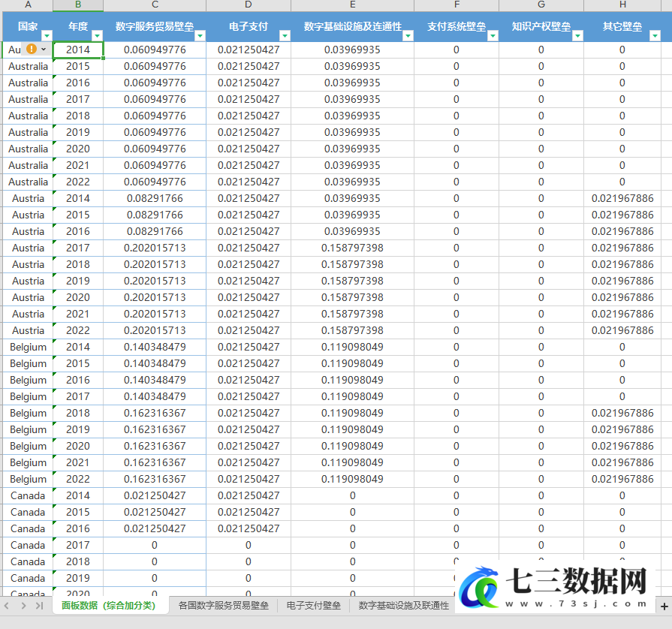Select year 2022 in the Belgium row

[78, 479]
